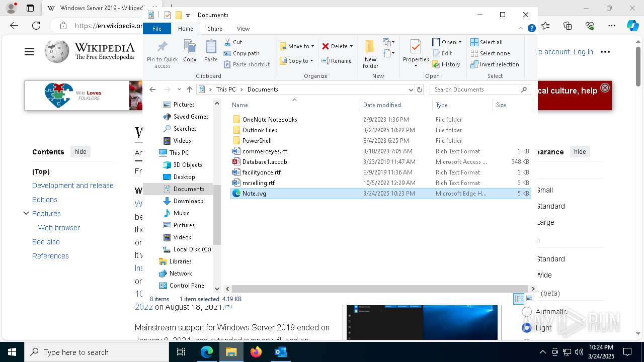Click Log in on Wikipedia
This screenshot has width=644, height=362.
click(583, 52)
